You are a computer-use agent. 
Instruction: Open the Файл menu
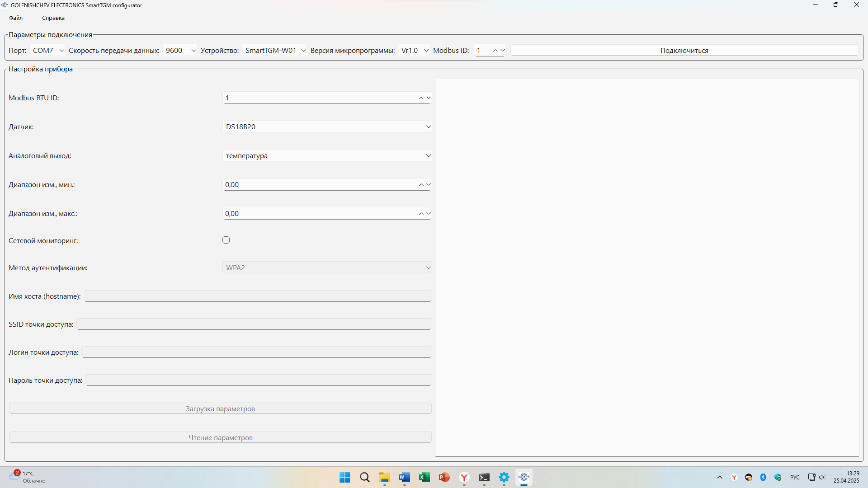[x=16, y=18]
